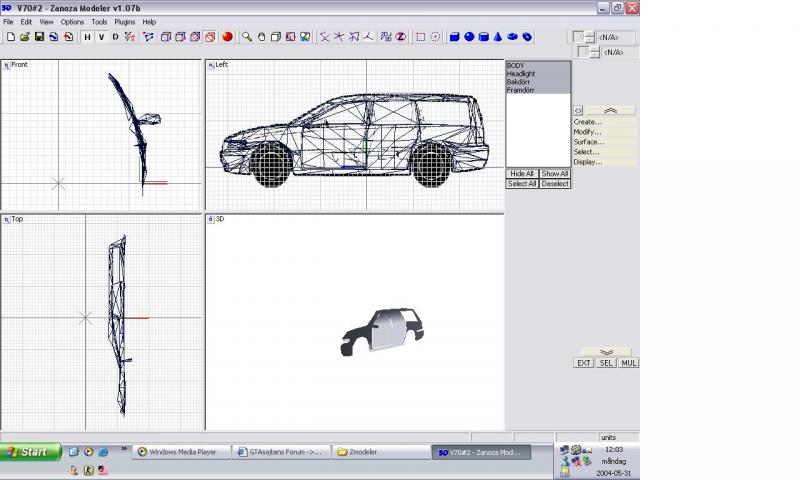Toggle the V axis lock button
This screenshot has width=800, height=480.
[x=101, y=37]
